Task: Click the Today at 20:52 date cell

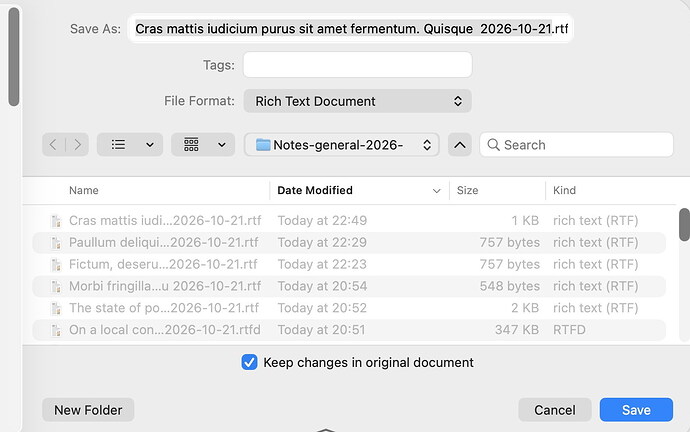Action: [x=322, y=308]
